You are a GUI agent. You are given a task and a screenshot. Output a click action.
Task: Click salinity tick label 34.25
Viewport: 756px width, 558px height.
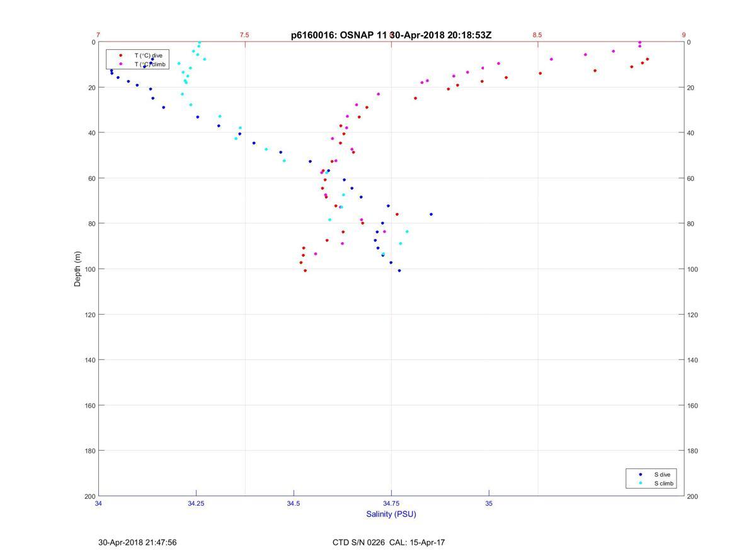coord(196,503)
